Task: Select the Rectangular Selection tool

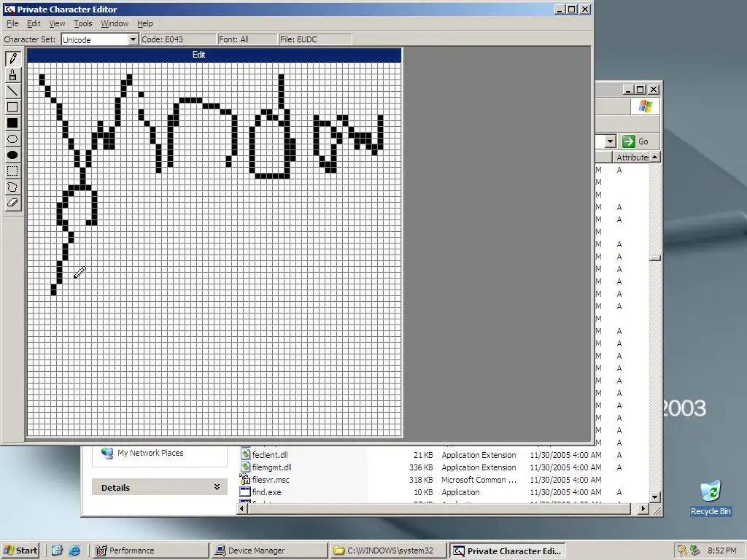Action: pos(13,171)
